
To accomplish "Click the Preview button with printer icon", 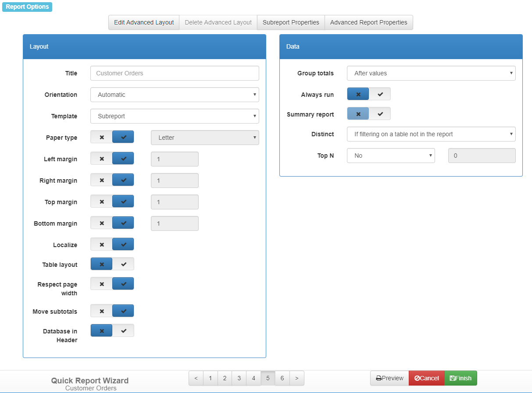I will [x=389, y=378].
